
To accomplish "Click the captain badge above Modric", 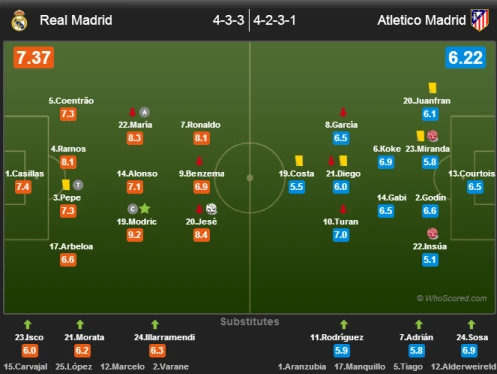I will tap(133, 209).
